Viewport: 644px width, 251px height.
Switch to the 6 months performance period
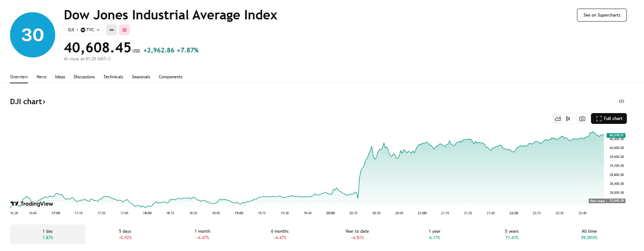point(280,234)
